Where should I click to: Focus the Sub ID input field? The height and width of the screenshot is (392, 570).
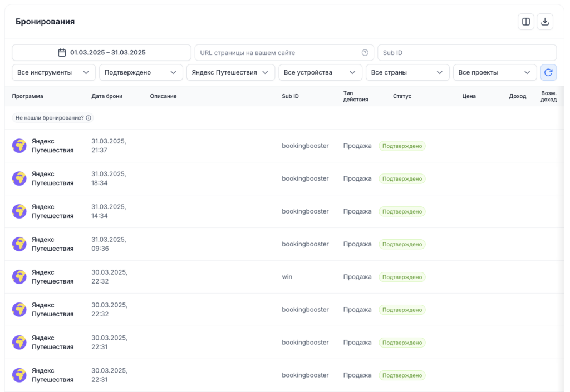(467, 53)
